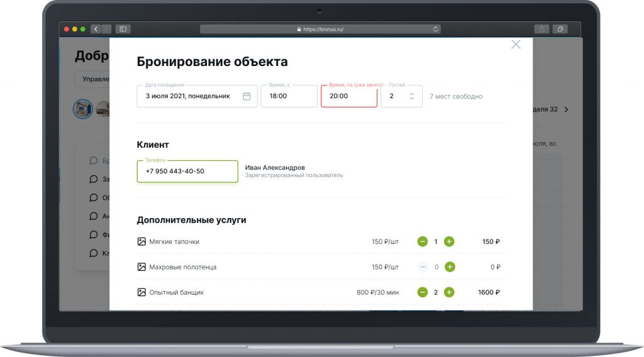
Task: Decrease quantity of Опытный банщик
Action: (422, 292)
